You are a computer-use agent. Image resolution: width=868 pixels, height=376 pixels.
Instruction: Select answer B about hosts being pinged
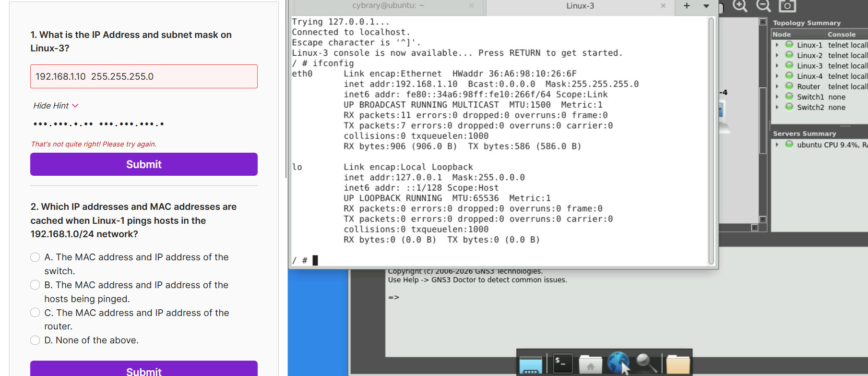(x=35, y=285)
